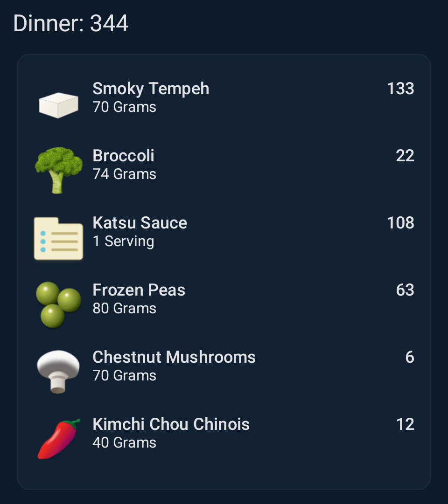
Task: Tap the tempeh block icon
Action: 58,104
